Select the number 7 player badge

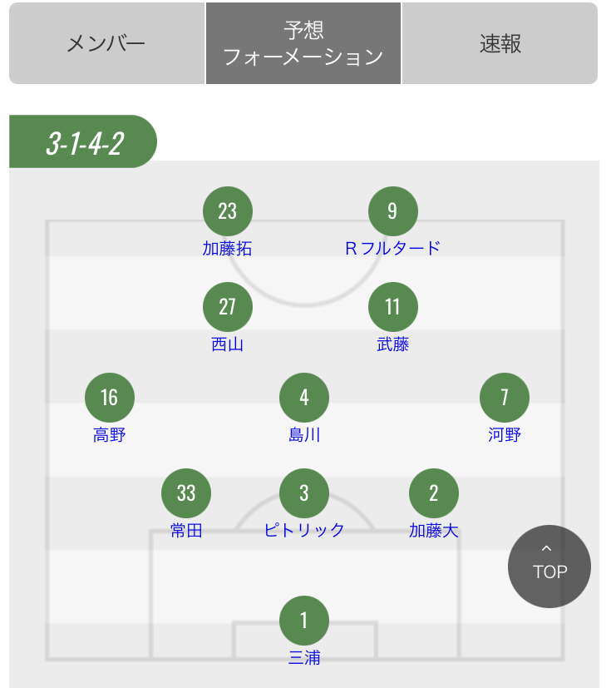(505, 398)
